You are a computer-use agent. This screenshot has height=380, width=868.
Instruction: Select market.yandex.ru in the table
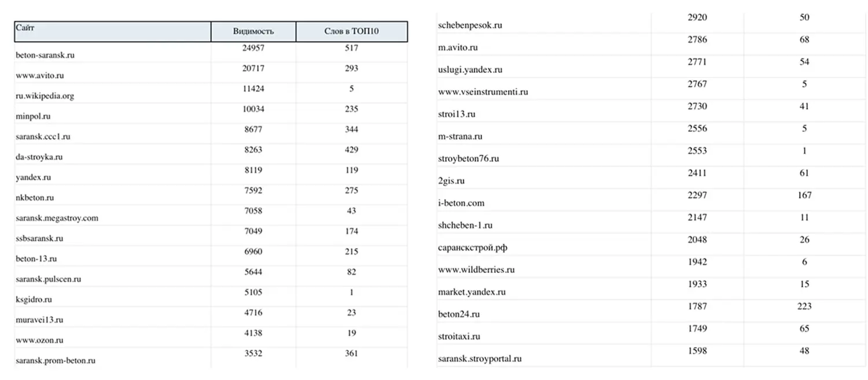click(472, 292)
